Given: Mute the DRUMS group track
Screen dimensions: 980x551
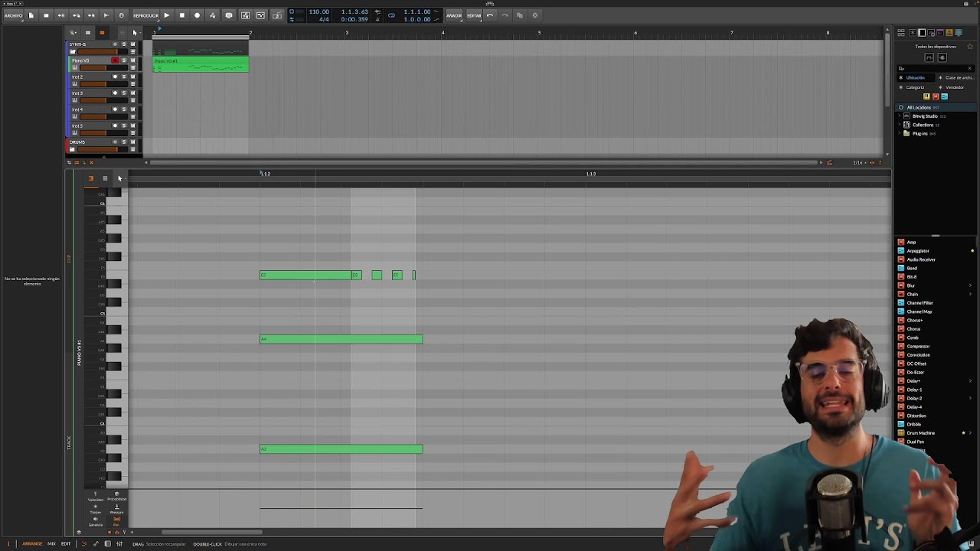Looking at the screenshot, I should click(132, 142).
